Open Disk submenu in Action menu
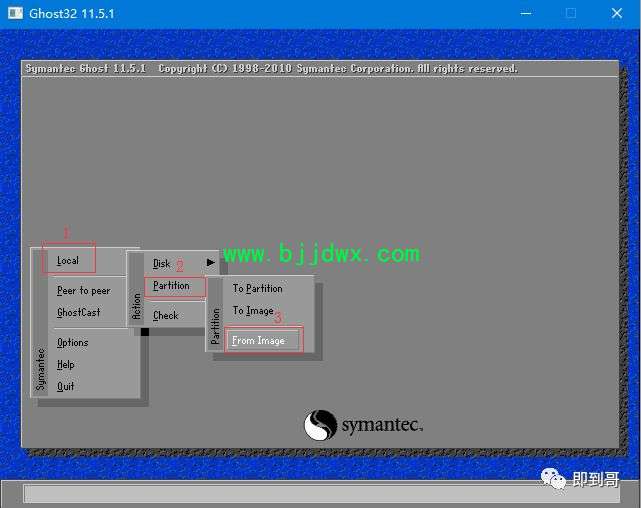Viewport: 641px width, 508px height. [161, 264]
